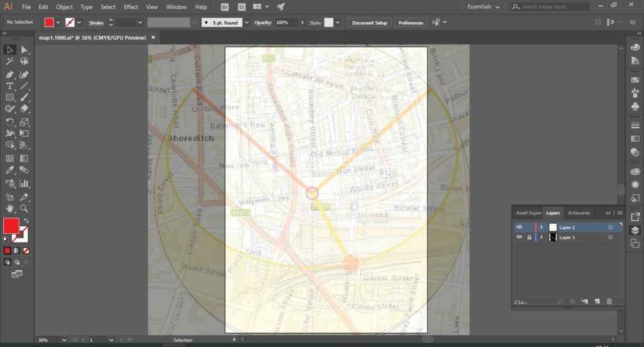Select the Rotate tool

tap(9, 122)
